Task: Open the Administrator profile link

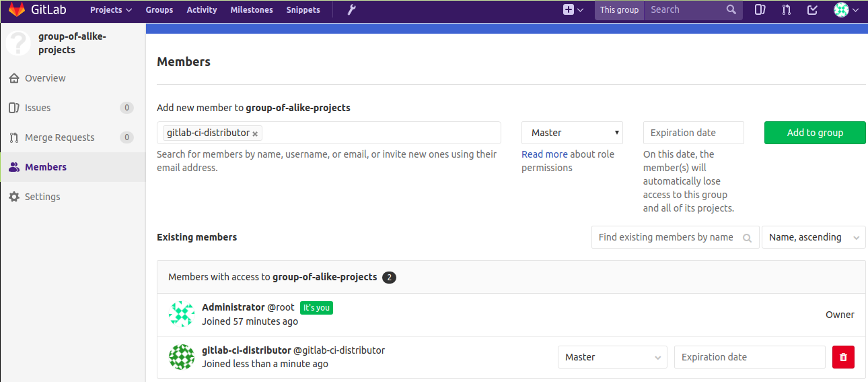Action: point(233,307)
